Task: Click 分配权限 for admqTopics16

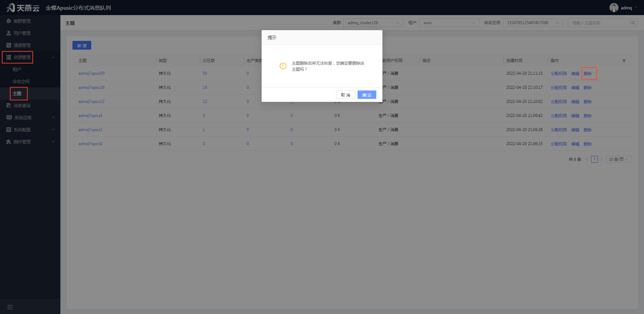Action: click(559, 87)
